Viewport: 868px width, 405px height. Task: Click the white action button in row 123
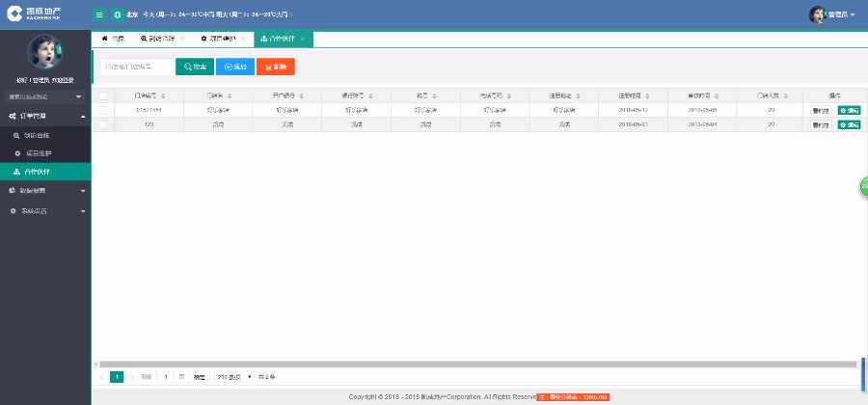click(821, 125)
